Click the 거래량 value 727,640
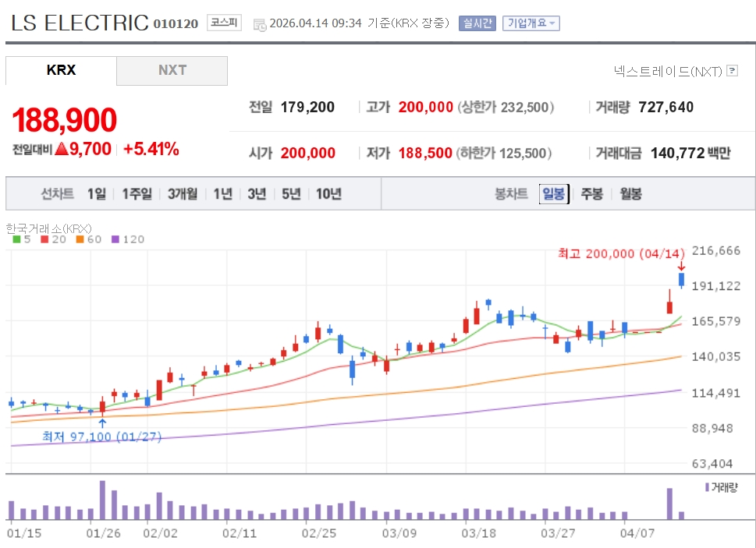The width and height of the screenshot is (756, 548). [665, 107]
